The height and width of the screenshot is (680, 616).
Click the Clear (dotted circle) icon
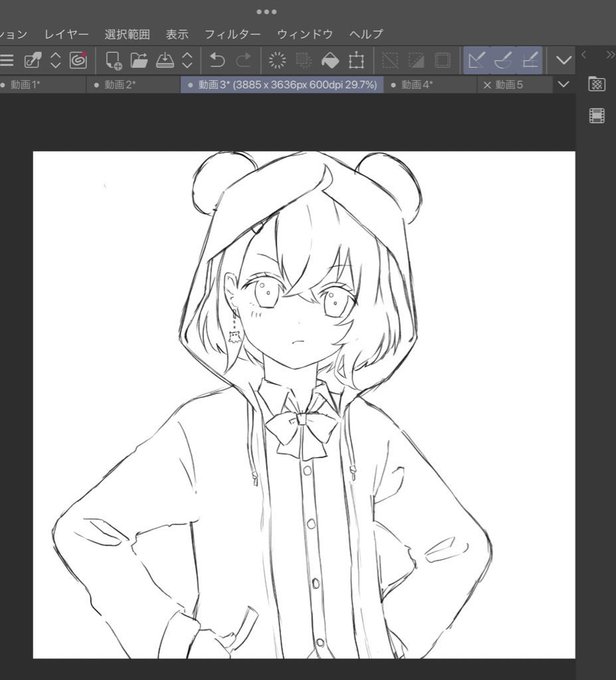tap(277, 60)
